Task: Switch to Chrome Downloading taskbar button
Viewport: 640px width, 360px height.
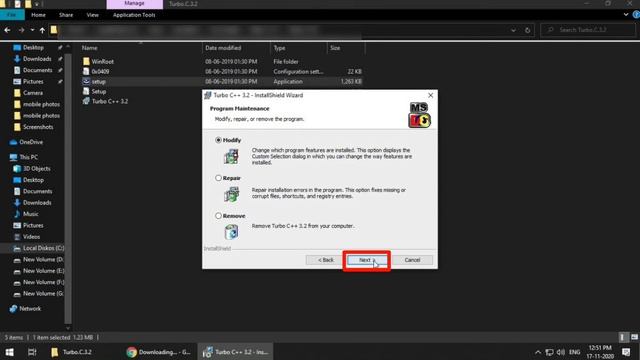Action: click(158, 352)
